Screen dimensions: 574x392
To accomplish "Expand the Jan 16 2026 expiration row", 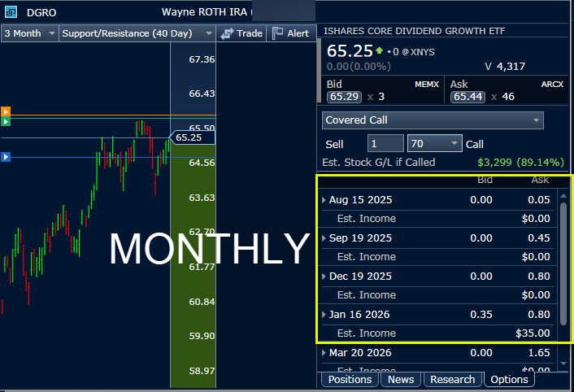I will (x=325, y=315).
